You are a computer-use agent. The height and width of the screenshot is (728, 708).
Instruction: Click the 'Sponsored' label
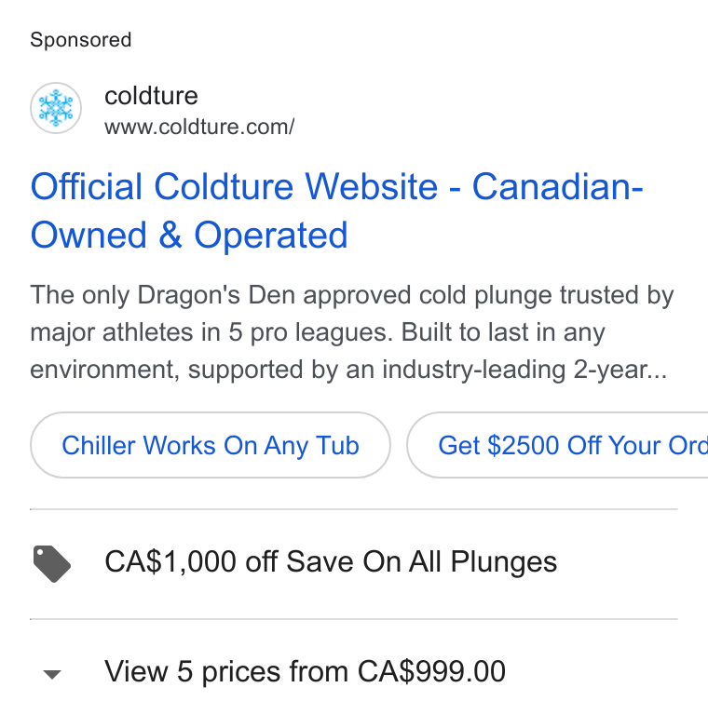pos(81,40)
